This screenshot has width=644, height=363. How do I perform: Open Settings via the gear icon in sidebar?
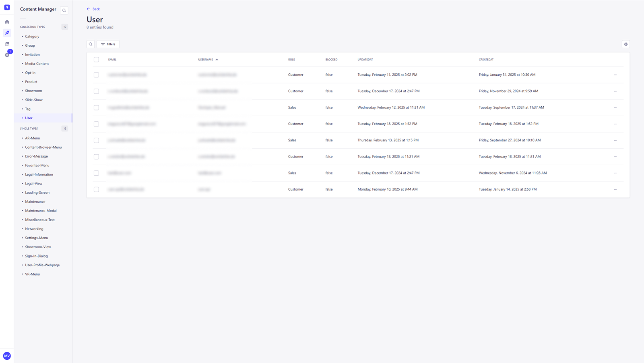(x=7, y=55)
